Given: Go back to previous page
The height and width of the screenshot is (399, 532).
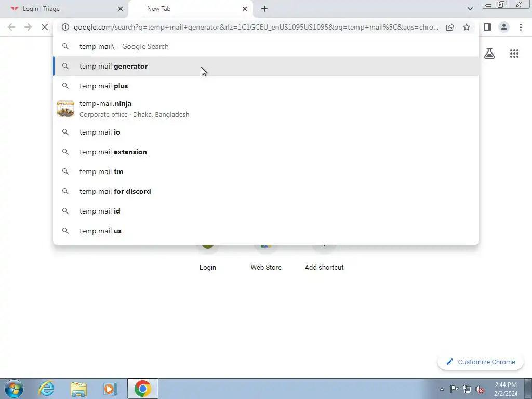Looking at the screenshot, I should click(x=11, y=27).
